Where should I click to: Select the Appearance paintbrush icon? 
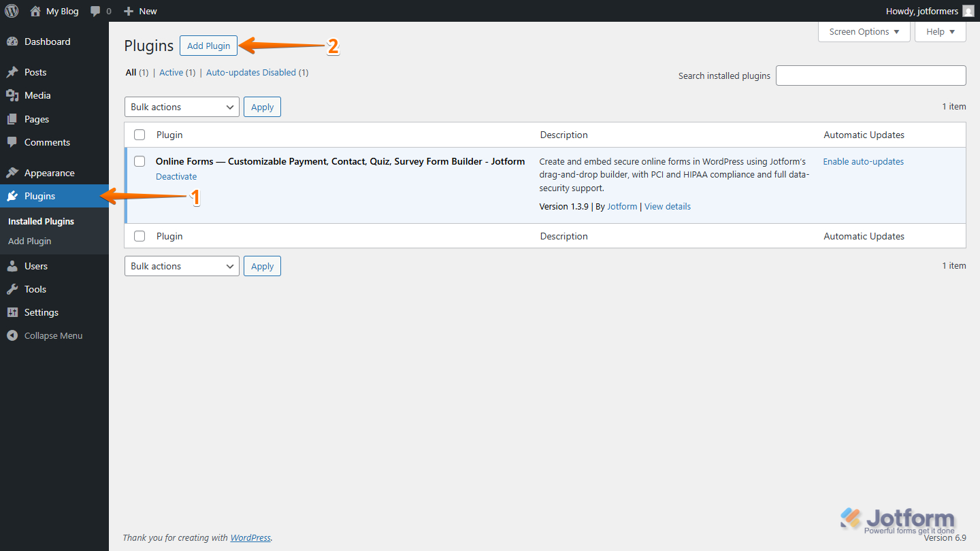click(x=14, y=172)
